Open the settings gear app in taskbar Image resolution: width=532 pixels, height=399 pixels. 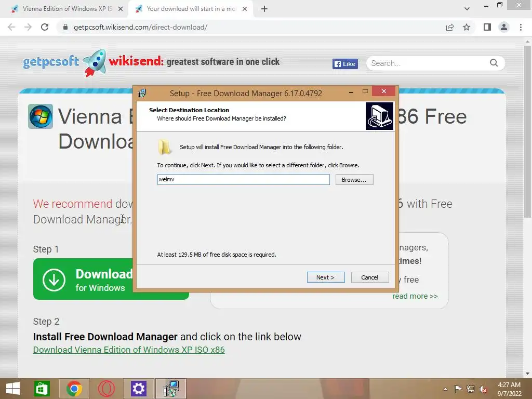coord(138,389)
